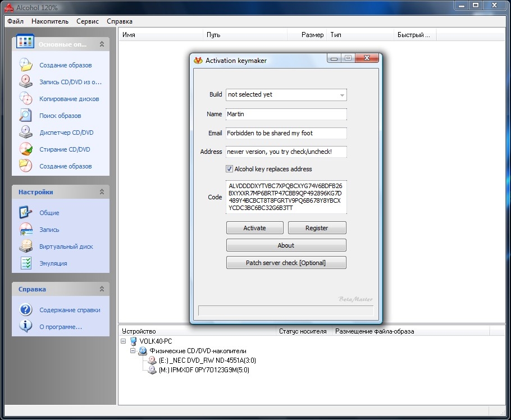Sort the list by the Имя column
Viewport: 511px width, 420px height.
(161, 35)
